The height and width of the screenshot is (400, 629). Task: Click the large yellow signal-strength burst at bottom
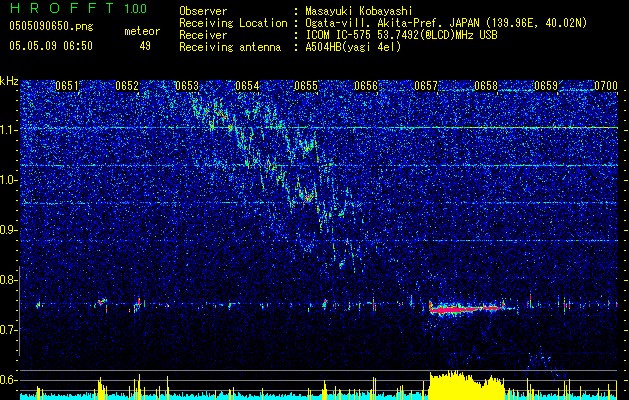coord(466,385)
